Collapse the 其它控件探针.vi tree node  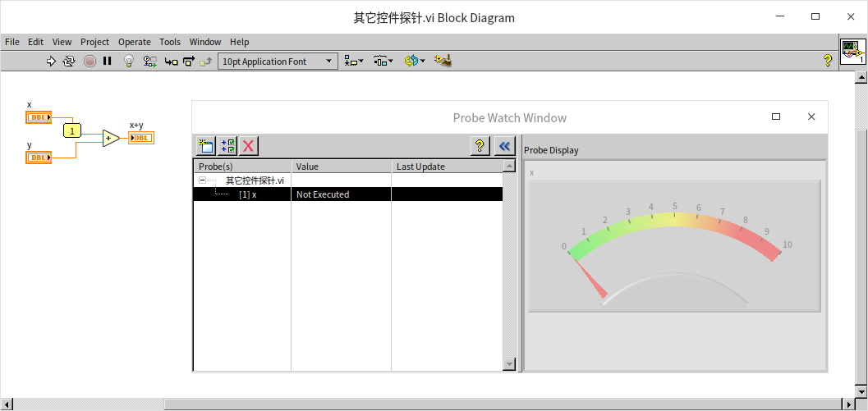202,180
